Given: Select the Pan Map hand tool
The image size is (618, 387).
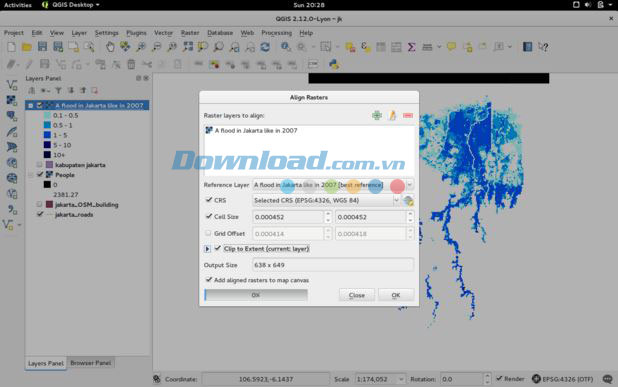Looking at the screenshot, I should (110, 47).
